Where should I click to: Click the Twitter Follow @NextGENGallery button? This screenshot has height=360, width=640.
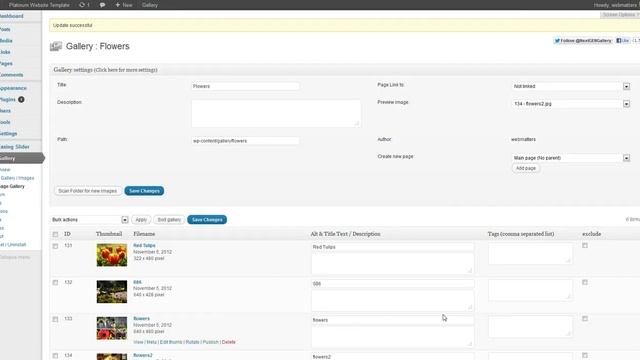click(x=583, y=41)
